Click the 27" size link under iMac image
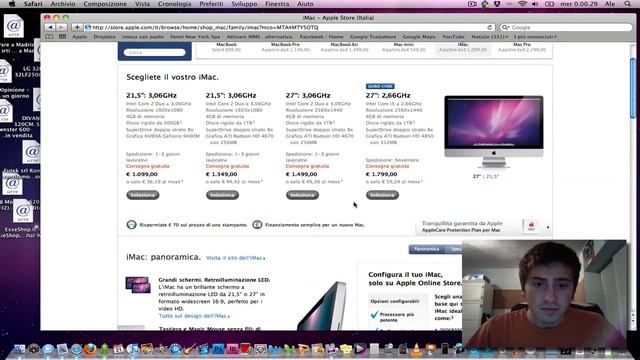Viewport: 640px width, 360px height. click(x=476, y=176)
